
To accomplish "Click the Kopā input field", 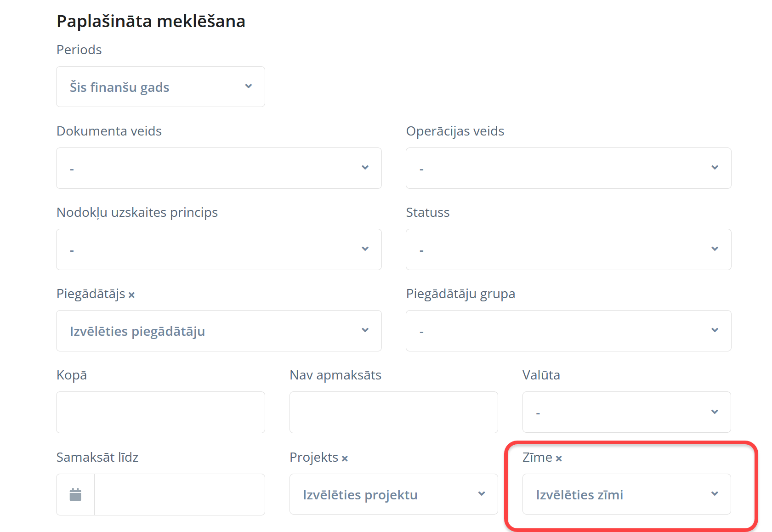I will coord(160,412).
